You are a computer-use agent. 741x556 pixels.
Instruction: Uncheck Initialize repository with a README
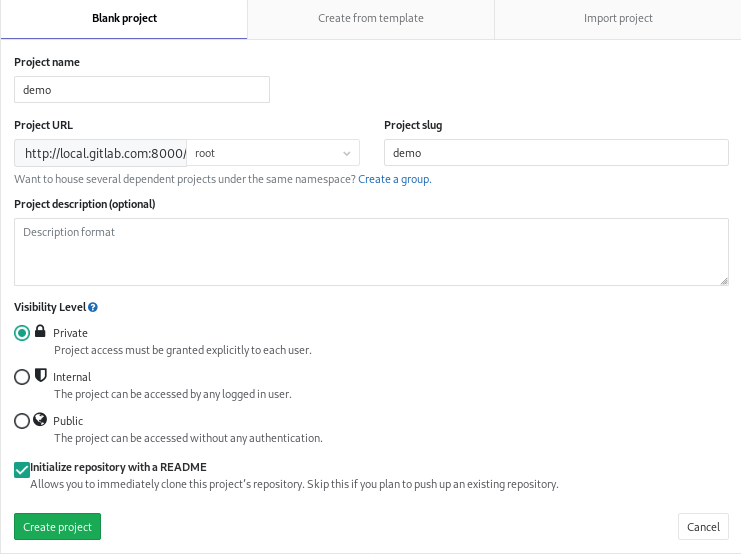(x=22, y=468)
